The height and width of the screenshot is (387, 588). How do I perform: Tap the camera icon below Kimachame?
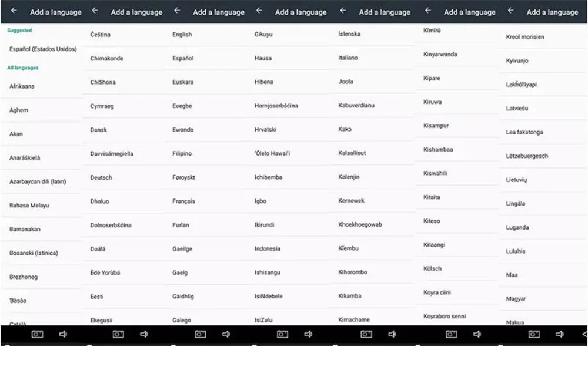[x=366, y=334]
